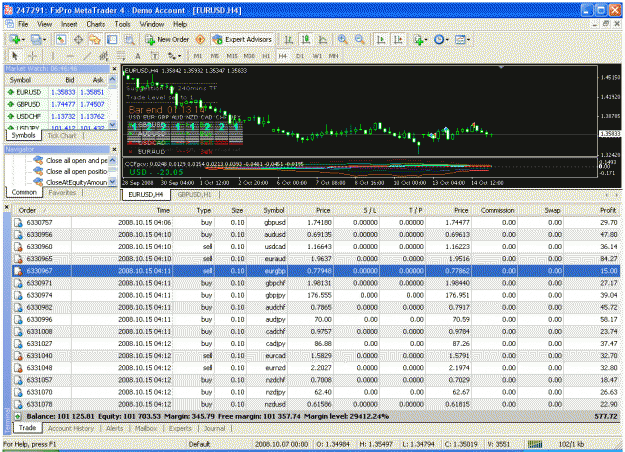
Task: Open the Charts menu
Action: click(x=96, y=24)
